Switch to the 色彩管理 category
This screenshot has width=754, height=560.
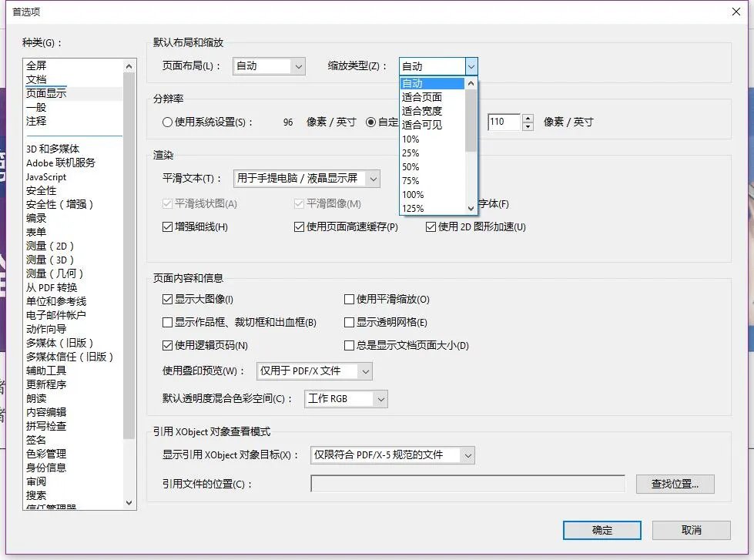point(45,454)
